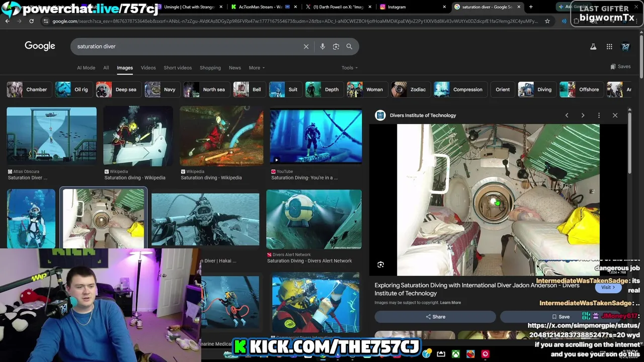Open the YouTube saturation diving thumbnail
The height and width of the screenshot is (362, 644).
tap(315, 136)
